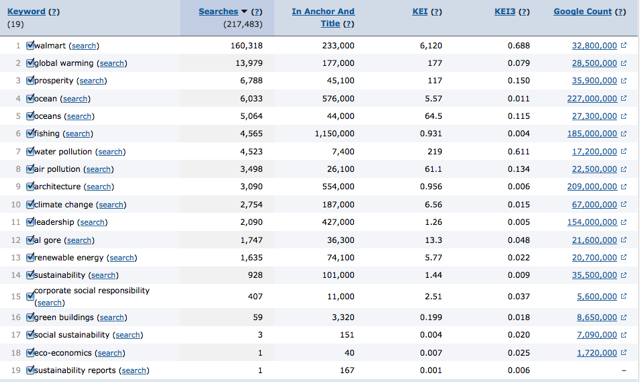Open external link icon on eco-economics row
This screenshot has height=382, width=640.
[x=623, y=353]
